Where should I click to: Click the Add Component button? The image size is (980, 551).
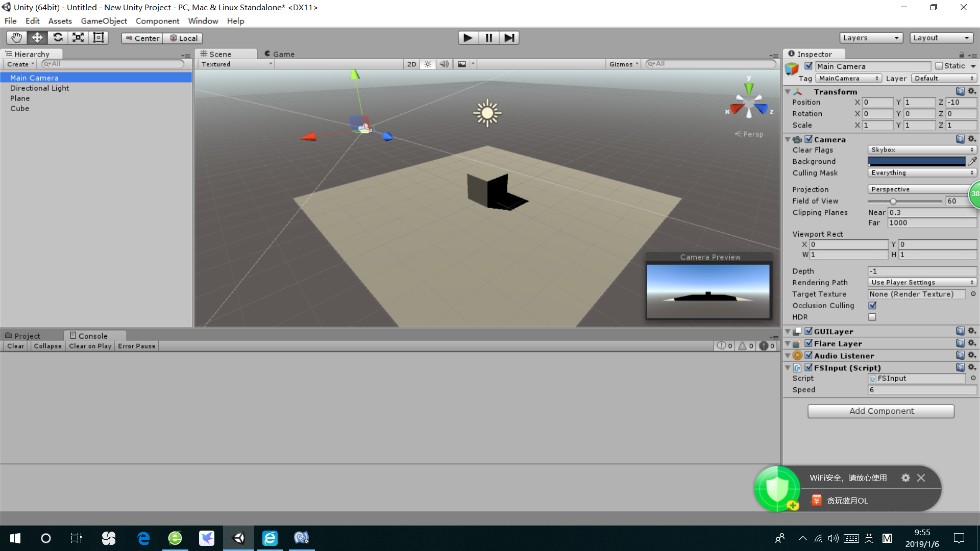click(880, 411)
